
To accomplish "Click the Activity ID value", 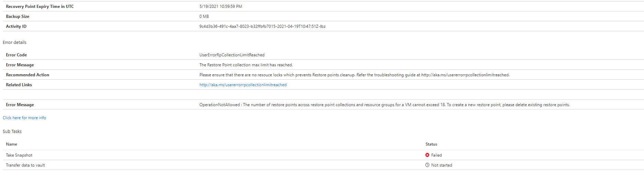I will (x=262, y=26).
